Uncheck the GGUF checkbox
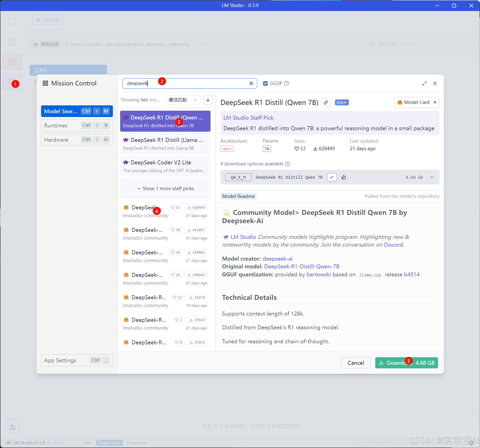480x448 pixels. click(x=265, y=83)
